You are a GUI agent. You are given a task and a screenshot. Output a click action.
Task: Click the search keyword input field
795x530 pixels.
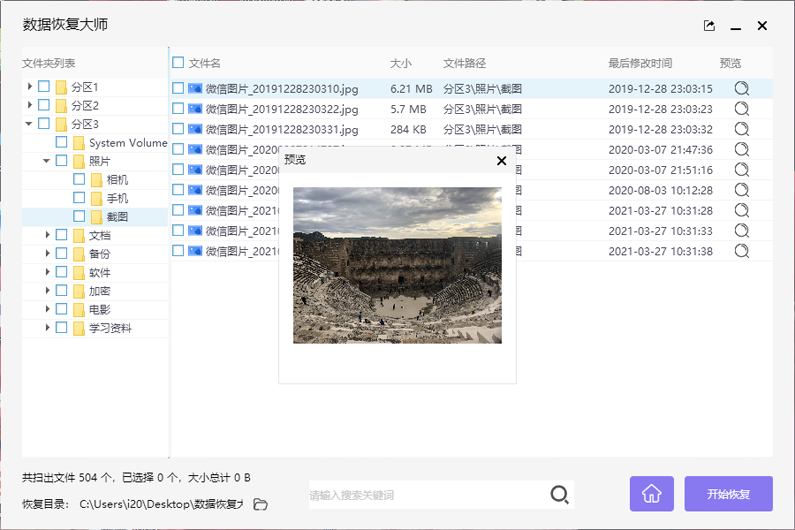425,495
